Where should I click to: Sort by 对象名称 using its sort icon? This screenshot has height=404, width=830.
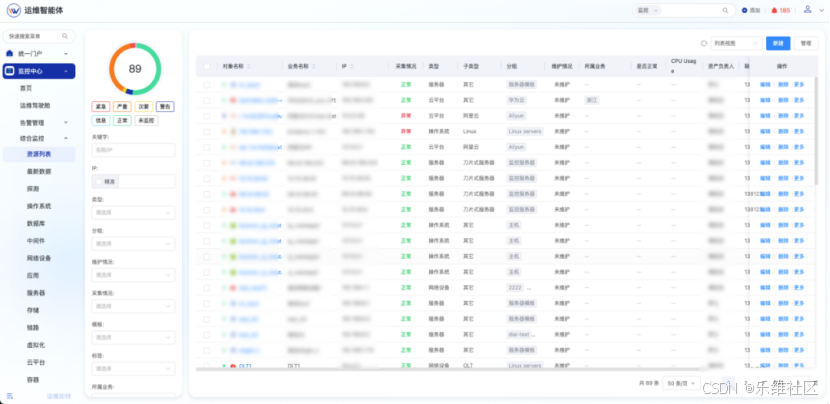click(249, 66)
